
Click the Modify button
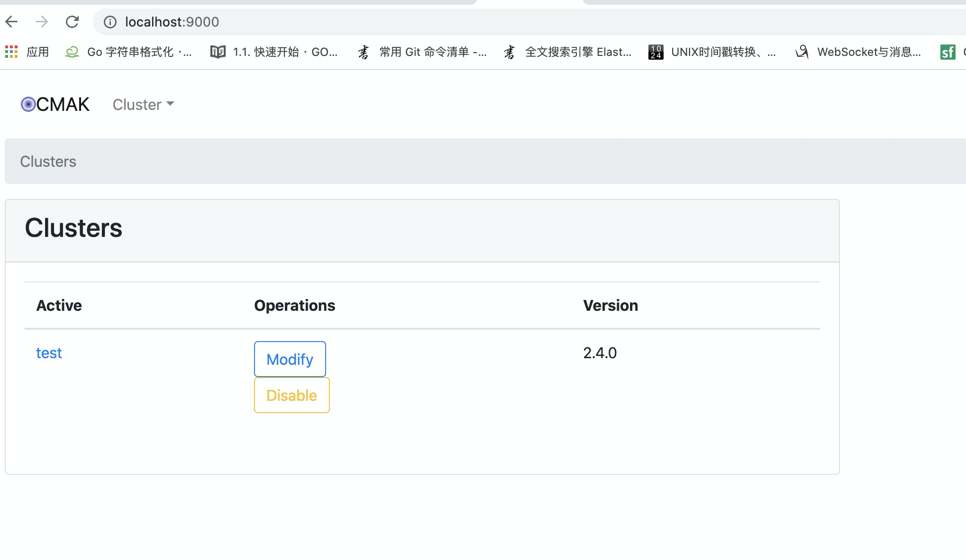pos(290,359)
